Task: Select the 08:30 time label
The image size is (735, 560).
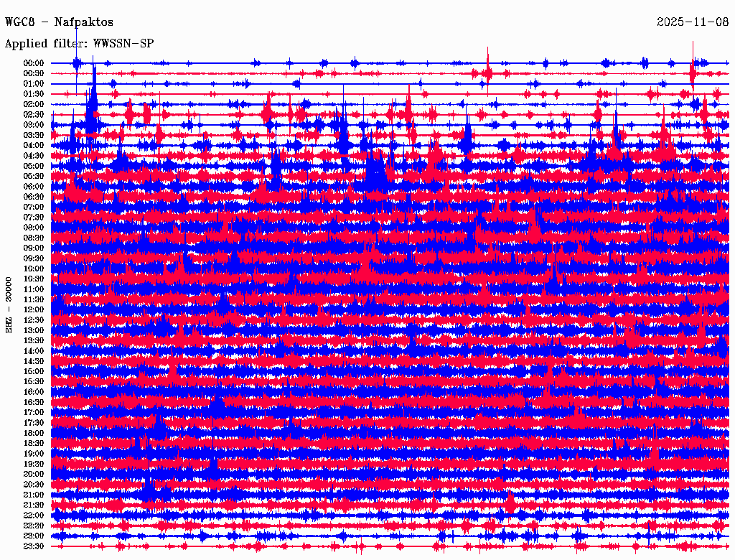Action: 34,238
